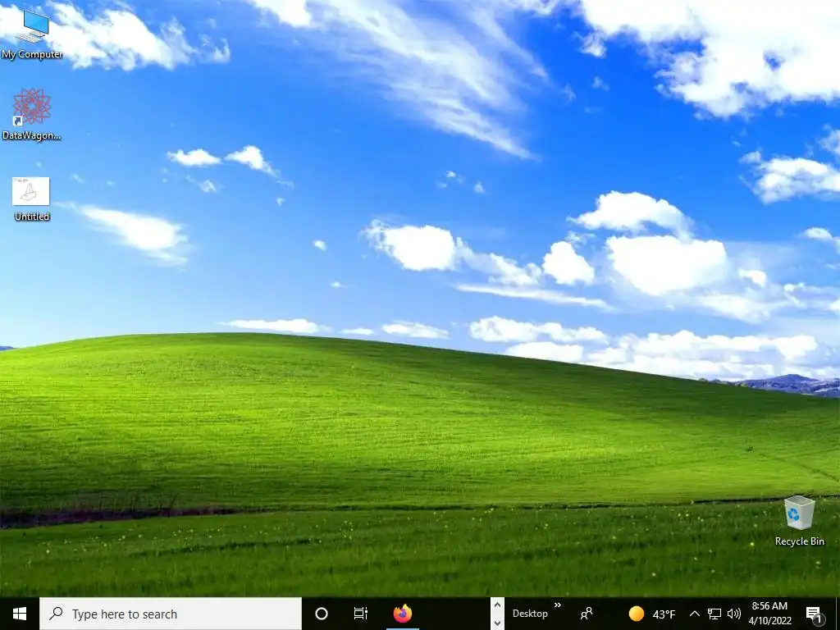Open the clock showing 8:56 AM

[x=769, y=614]
